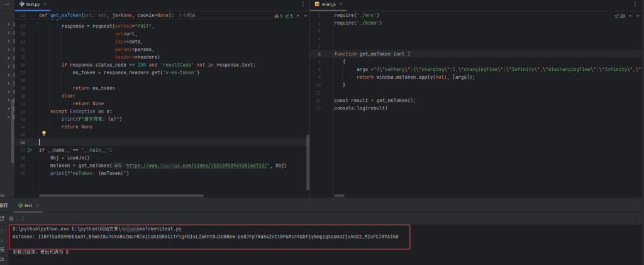Stop the running process in Run panel
This screenshot has width=644, height=265.
click(x=10, y=218)
